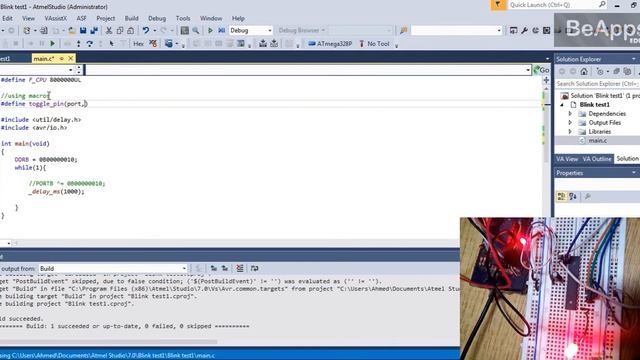Click the Quick Launch magnifier icon

click(x=602, y=4)
